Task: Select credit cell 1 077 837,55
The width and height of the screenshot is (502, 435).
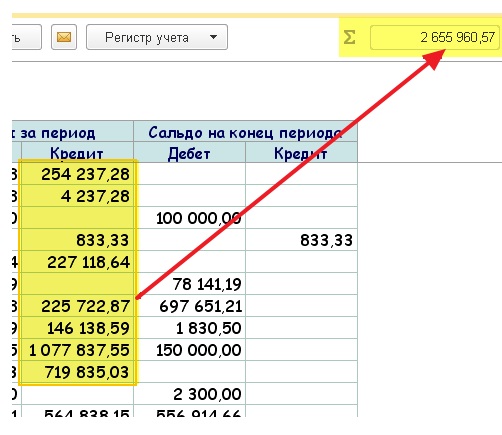Action: tap(78, 350)
